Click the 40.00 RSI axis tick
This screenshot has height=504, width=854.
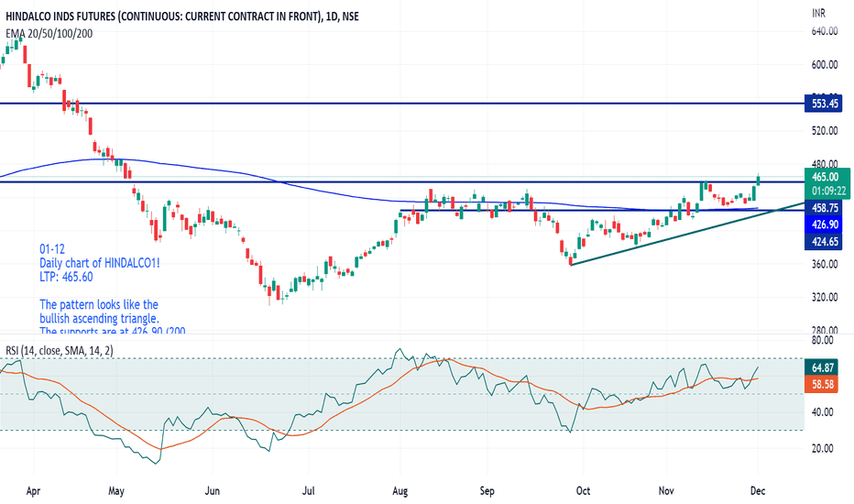823,412
